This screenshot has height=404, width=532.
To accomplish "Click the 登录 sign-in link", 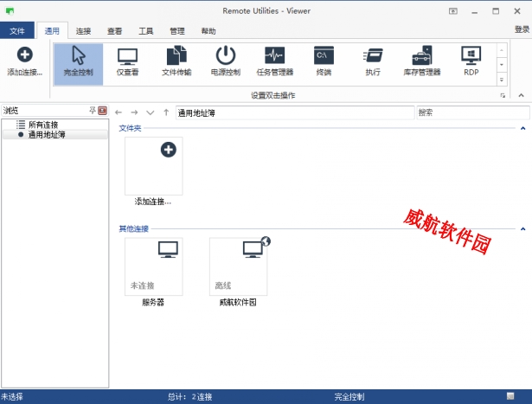I will [521, 29].
